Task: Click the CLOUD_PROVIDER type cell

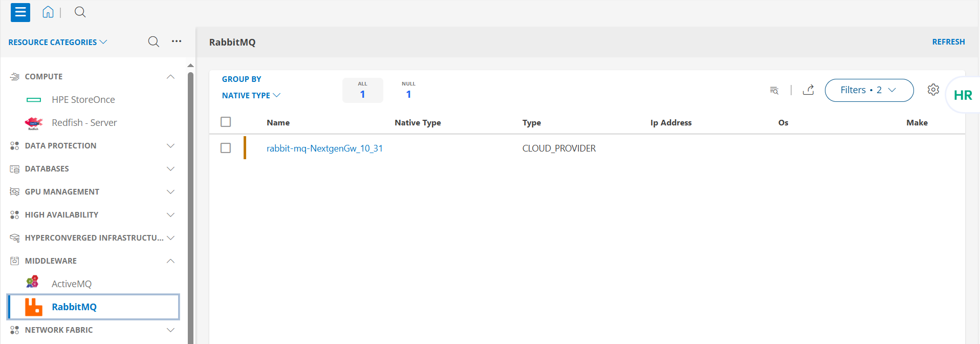Action: [x=559, y=148]
